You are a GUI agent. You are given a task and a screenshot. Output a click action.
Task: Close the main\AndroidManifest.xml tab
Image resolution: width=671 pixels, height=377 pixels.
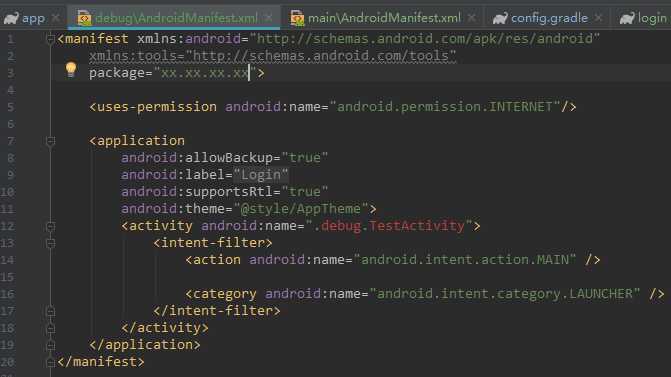coord(472,18)
